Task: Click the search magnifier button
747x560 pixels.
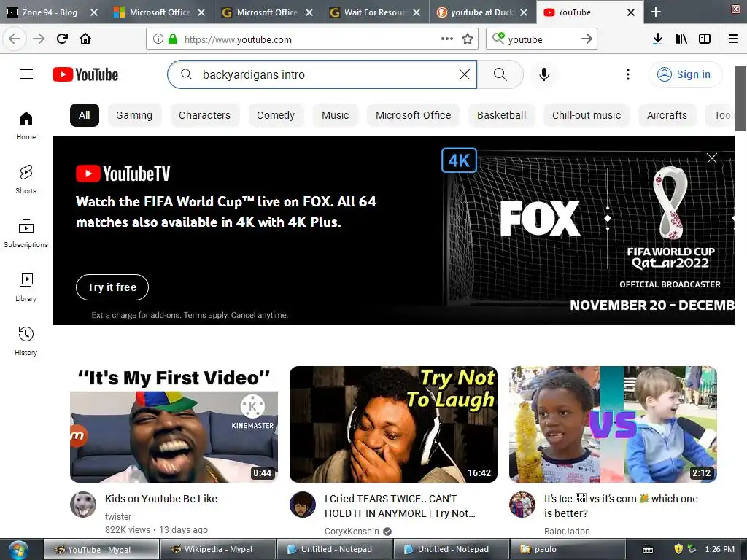Action: [500, 74]
